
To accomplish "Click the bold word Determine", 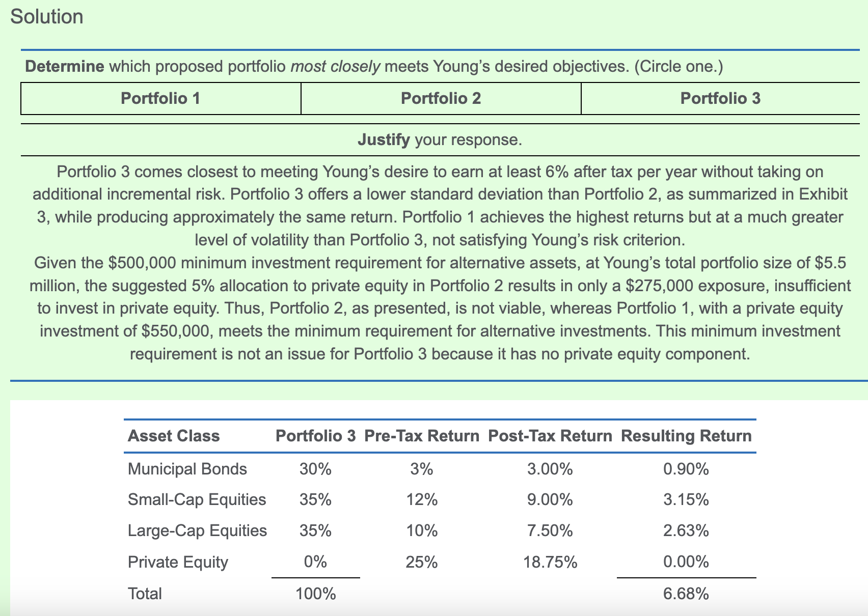I will 64,66.
